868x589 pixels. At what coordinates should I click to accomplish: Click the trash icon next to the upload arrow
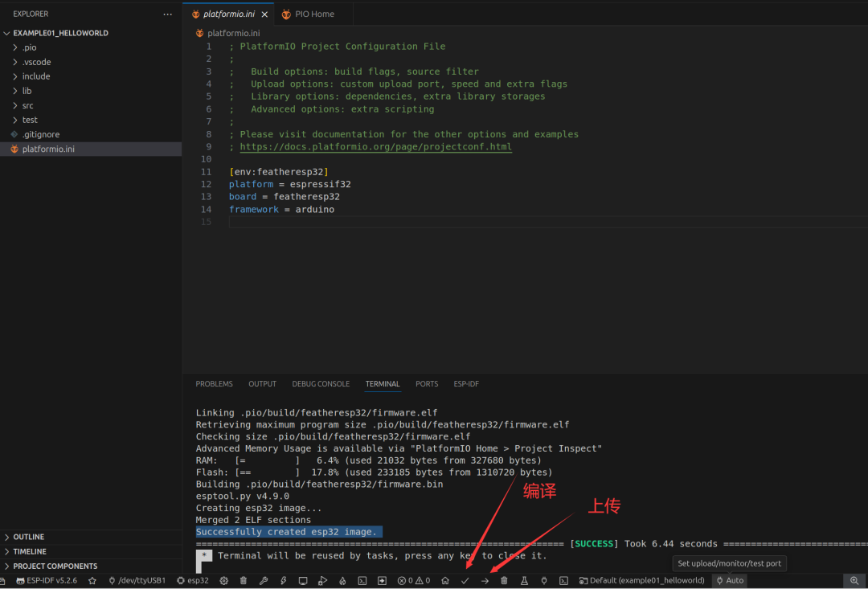click(x=504, y=581)
